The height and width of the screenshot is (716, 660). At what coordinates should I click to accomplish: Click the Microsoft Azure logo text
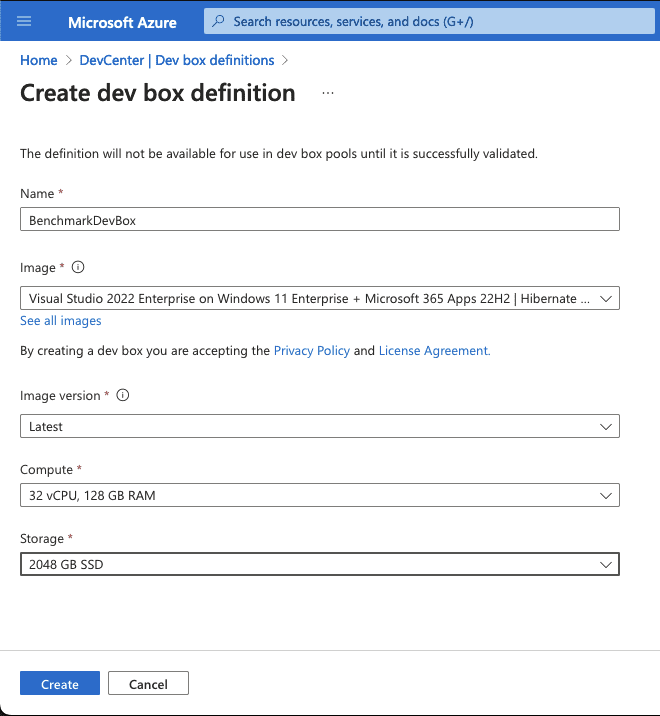click(x=121, y=21)
